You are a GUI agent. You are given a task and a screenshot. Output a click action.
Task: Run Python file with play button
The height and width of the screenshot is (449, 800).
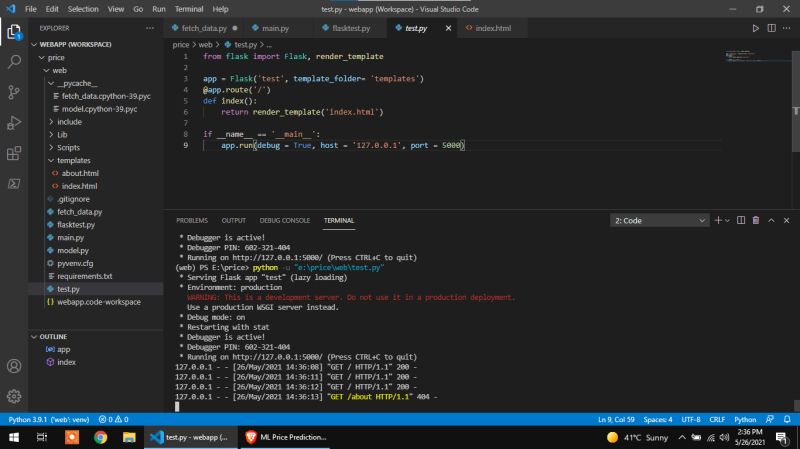[756, 28]
